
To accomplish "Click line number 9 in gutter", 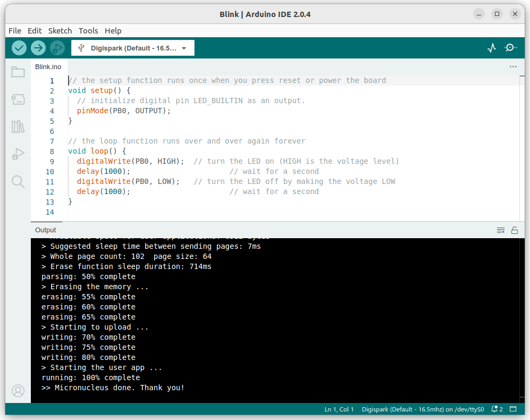I will pos(52,162).
